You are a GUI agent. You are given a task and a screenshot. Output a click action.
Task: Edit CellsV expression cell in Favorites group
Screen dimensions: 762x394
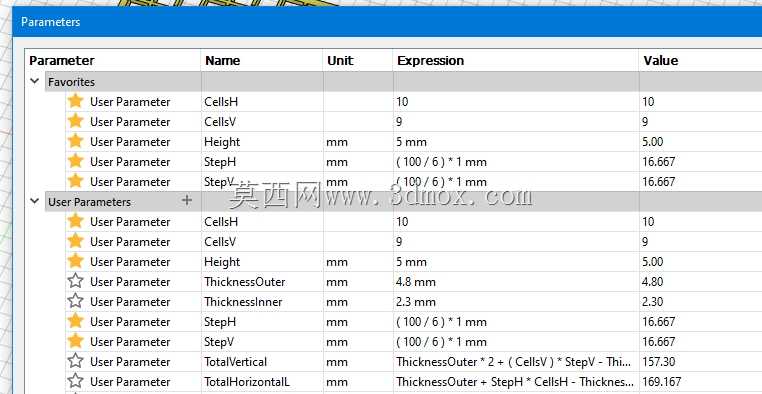click(516, 121)
